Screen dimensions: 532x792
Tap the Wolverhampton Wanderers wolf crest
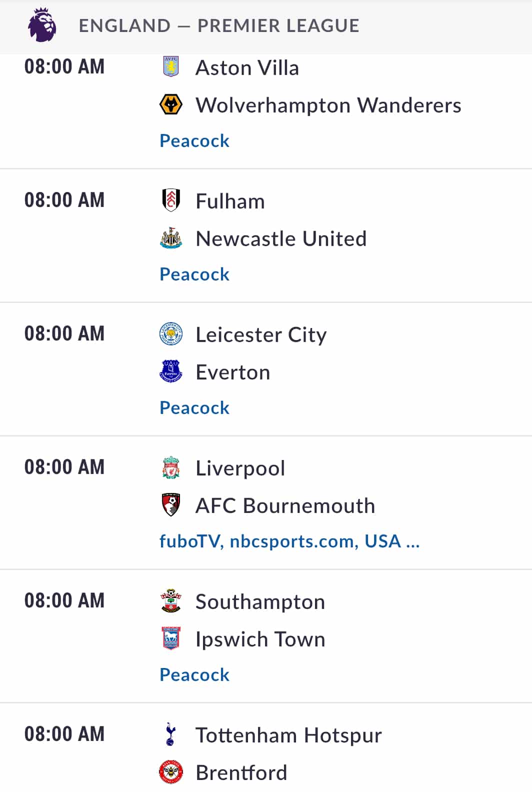(x=171, y=104)
